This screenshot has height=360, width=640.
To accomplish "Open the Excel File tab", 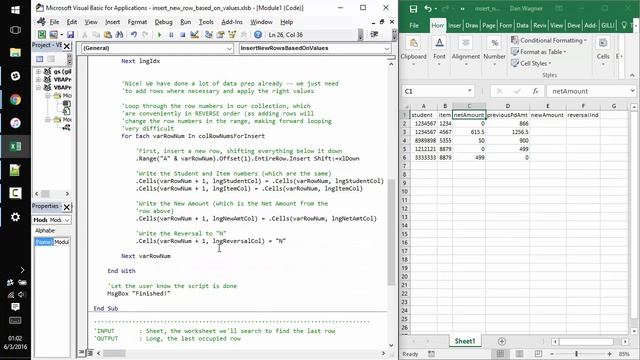I will tap(414, 25).
